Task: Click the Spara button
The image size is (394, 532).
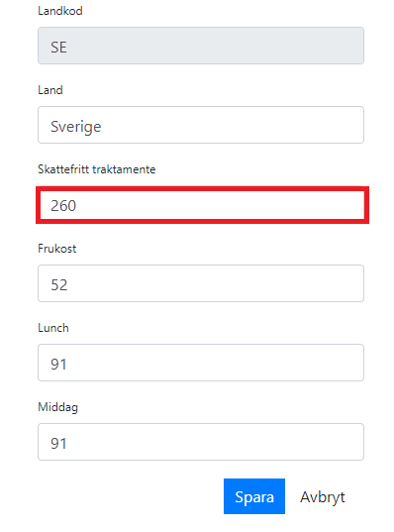Action: (254, 496)
